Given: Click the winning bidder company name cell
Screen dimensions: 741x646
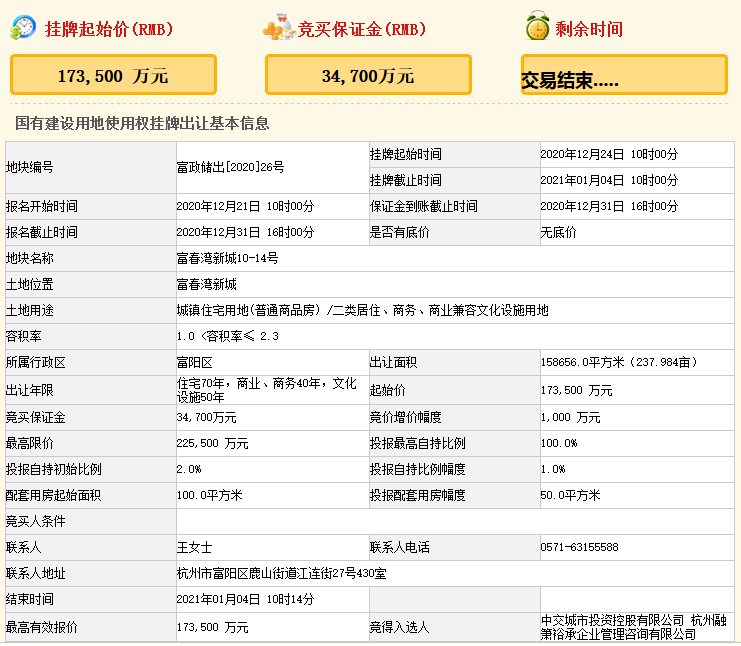Looking at the screenshot, I should (632, 627).
